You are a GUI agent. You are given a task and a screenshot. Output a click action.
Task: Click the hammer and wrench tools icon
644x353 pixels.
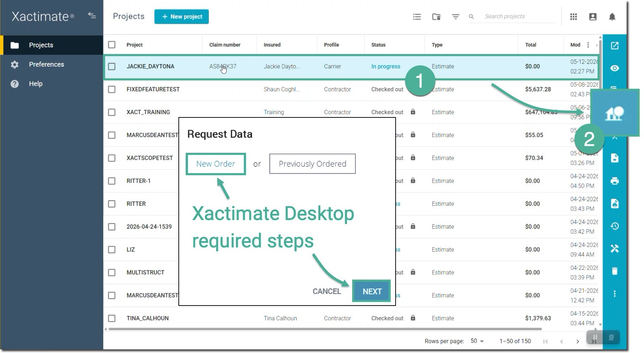click(x=615, y=249)
